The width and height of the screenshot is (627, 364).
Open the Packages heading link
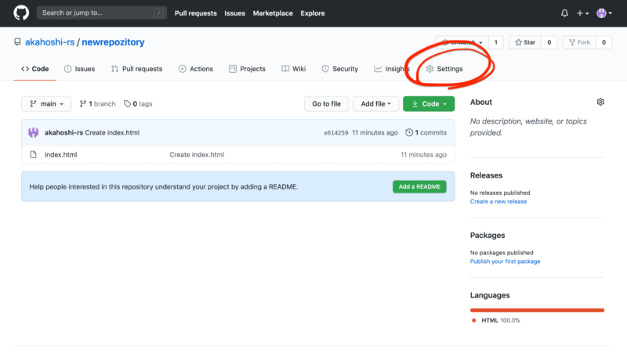[x=487, y=236]
